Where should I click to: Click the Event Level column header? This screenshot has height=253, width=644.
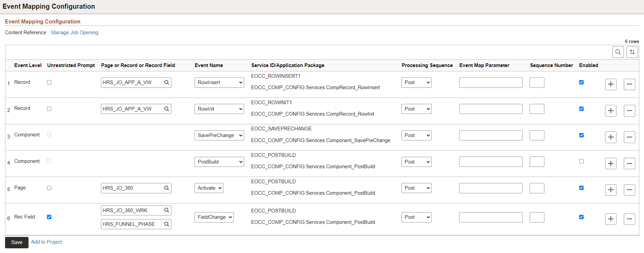coord(28,65)
